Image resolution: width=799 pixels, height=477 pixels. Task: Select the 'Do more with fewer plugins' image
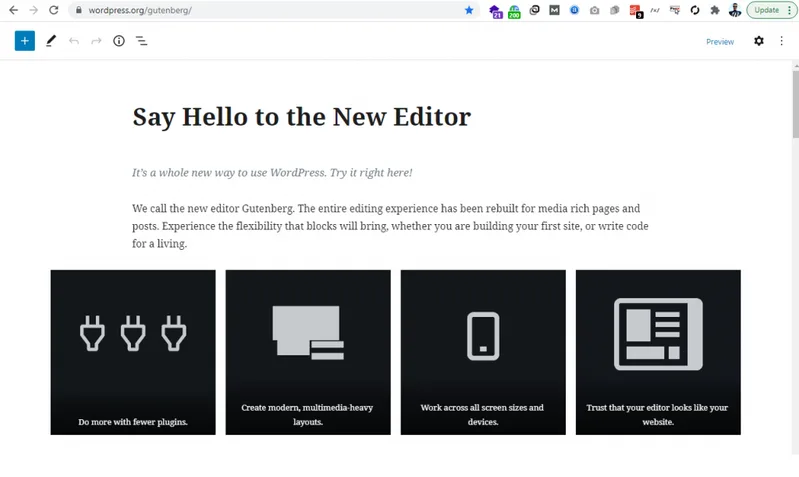[x=133, y=352]
